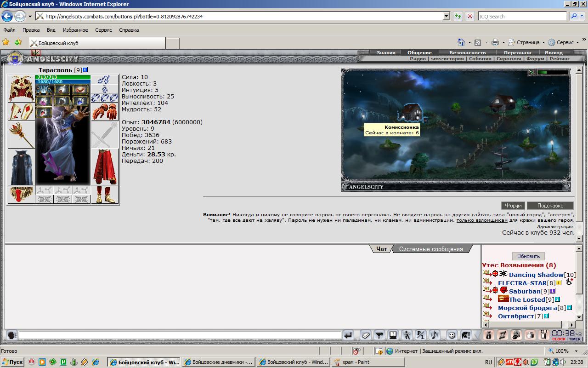Click the chat send arrow button
Image resolution: width=588 pixels, height=368 pixels.
point(349,335)
